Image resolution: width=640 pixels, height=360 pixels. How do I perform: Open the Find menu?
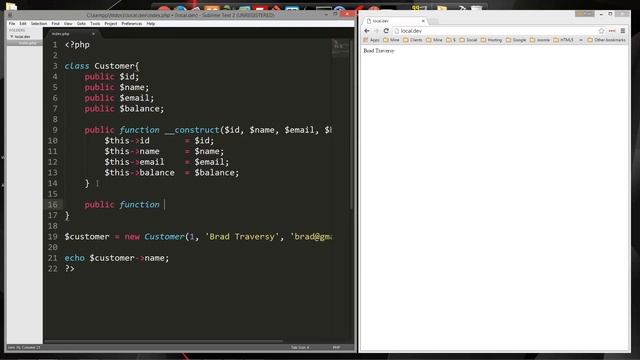point(56,24)
